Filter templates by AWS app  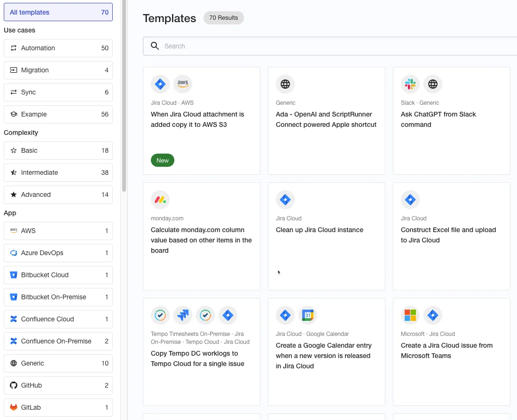pyautogui.click(x=58, y=231)
